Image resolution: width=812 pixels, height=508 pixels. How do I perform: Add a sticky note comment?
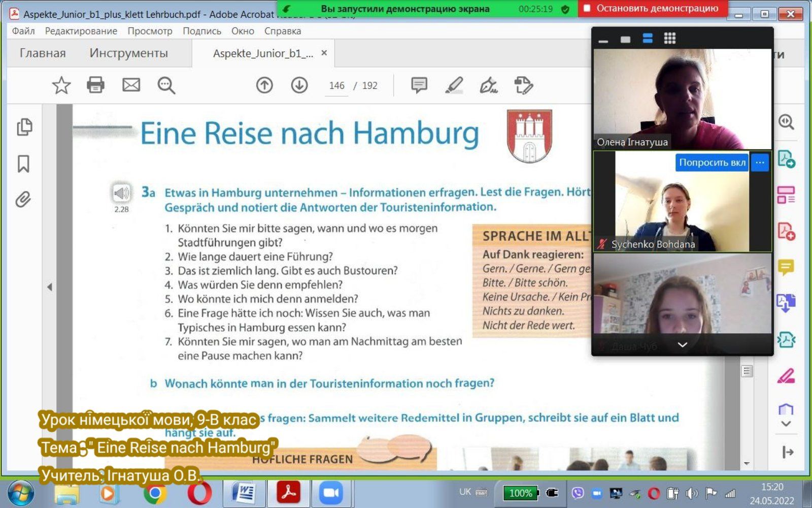pos(419,85)
